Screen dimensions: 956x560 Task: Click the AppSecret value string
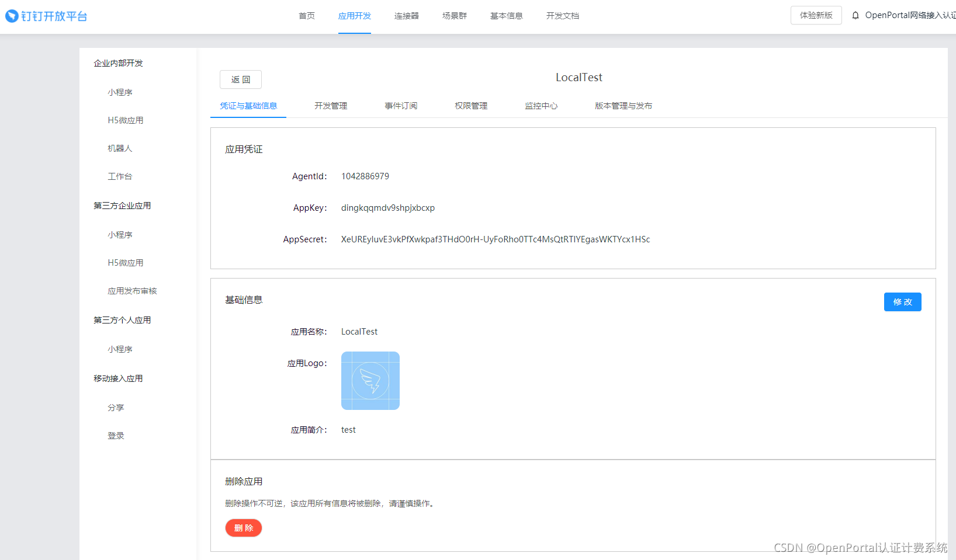496,239
